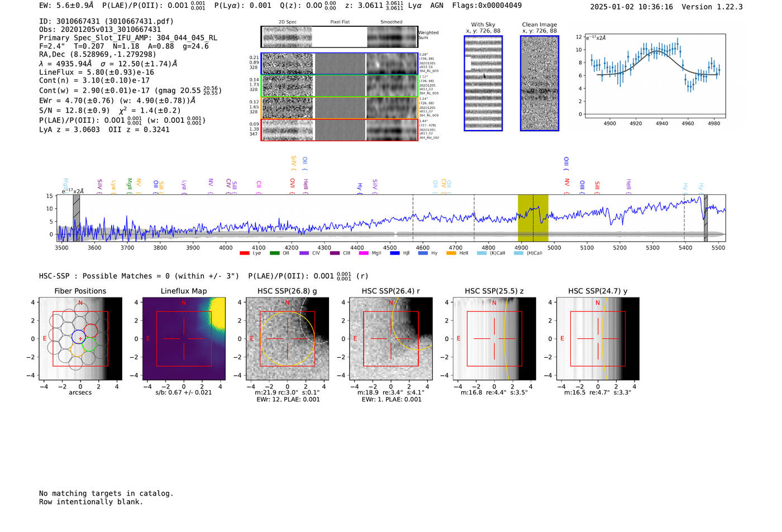Select the HSC SSP(26.4) r image
This screenshot has width=782, height=532.
pos(391,339)
